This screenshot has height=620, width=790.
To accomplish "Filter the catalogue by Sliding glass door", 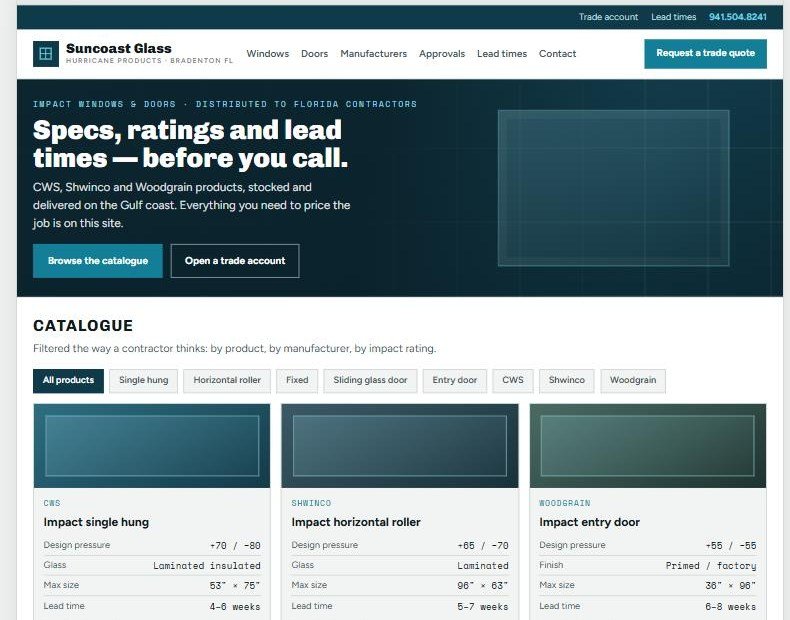I will tap(370, 380).
